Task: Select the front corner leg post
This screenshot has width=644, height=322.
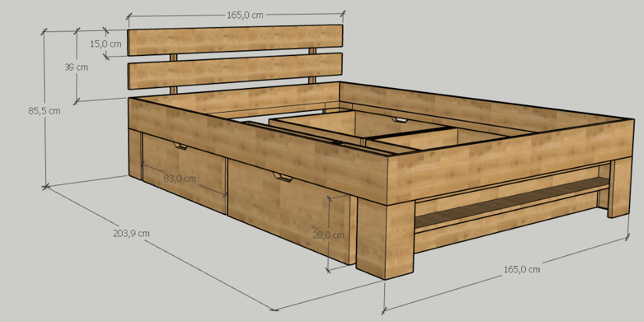Action: point(385,239)
